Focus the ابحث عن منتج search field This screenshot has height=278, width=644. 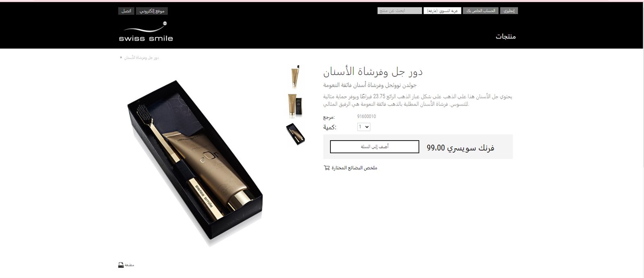click(400, 11)
